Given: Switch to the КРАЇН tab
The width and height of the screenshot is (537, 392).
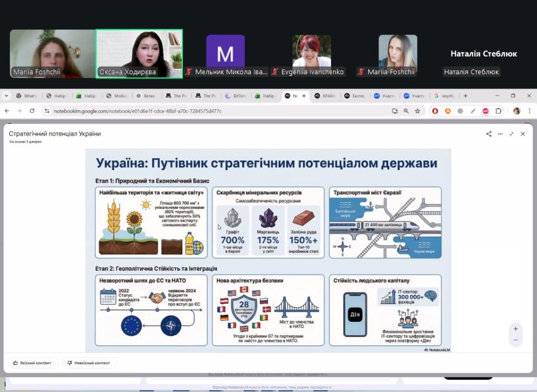Looking at the screenshot, I should tap(325, 96).
